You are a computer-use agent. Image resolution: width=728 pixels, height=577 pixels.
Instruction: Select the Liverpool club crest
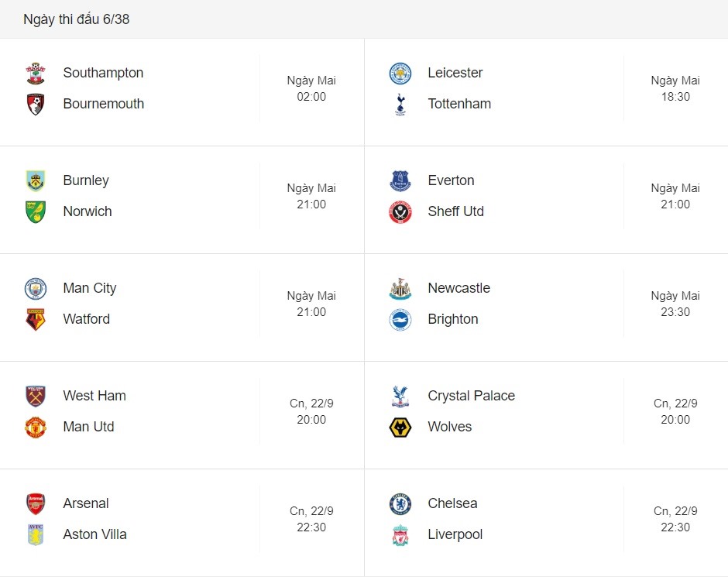400,534
